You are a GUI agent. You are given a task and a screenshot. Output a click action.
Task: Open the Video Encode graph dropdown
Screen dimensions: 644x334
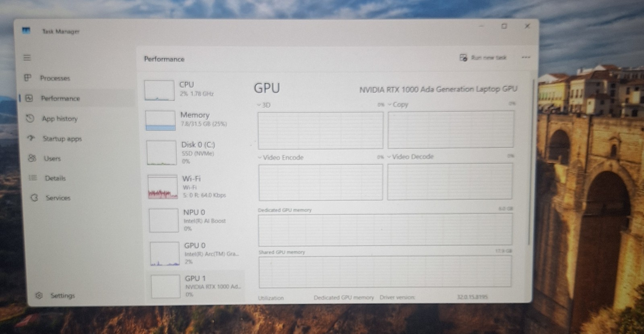click(x=281, y=158)
